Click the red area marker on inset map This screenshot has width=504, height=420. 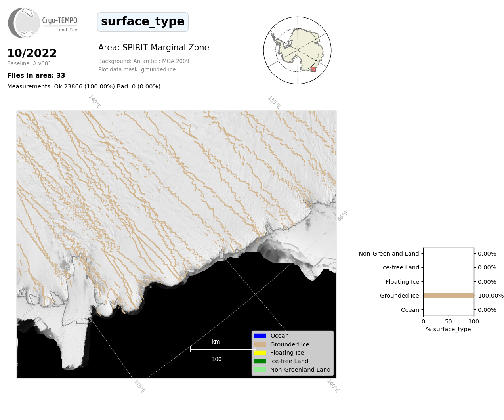[313, 69]
